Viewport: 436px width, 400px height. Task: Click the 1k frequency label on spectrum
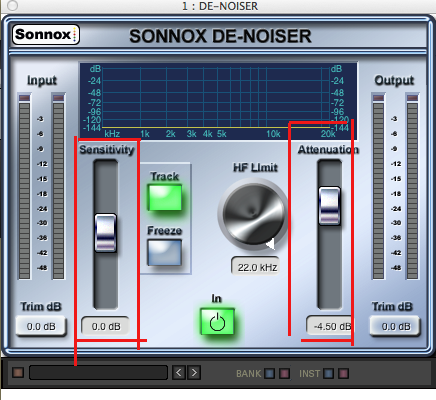click(145, 134)
